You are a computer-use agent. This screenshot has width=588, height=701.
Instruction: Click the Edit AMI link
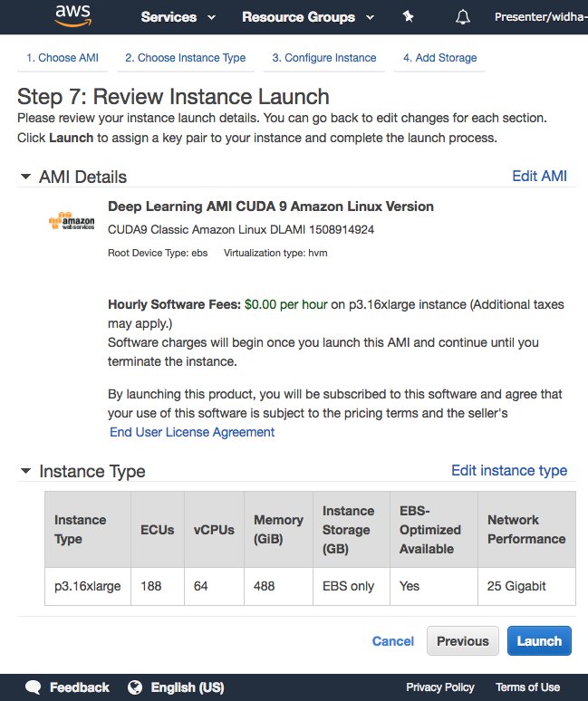[539, 176]
